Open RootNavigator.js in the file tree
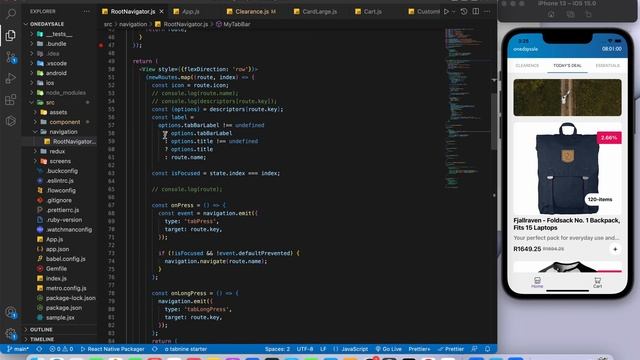 pyautogui.click(x=74, y=142)
